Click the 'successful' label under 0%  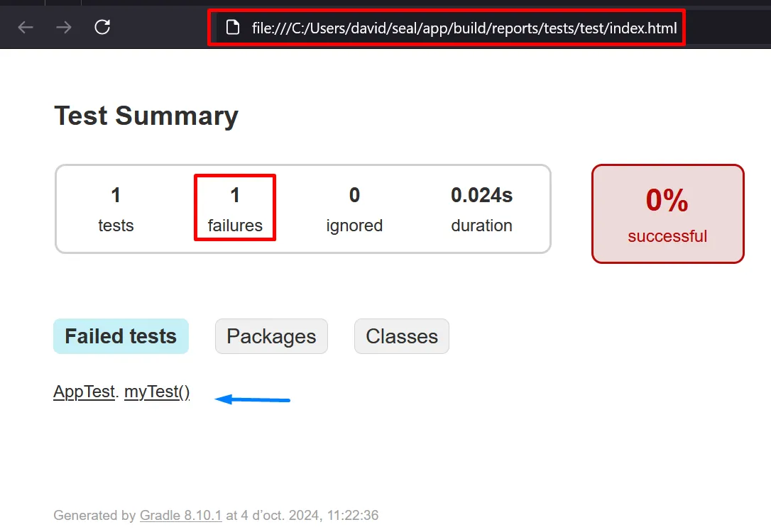click(667, 236)
